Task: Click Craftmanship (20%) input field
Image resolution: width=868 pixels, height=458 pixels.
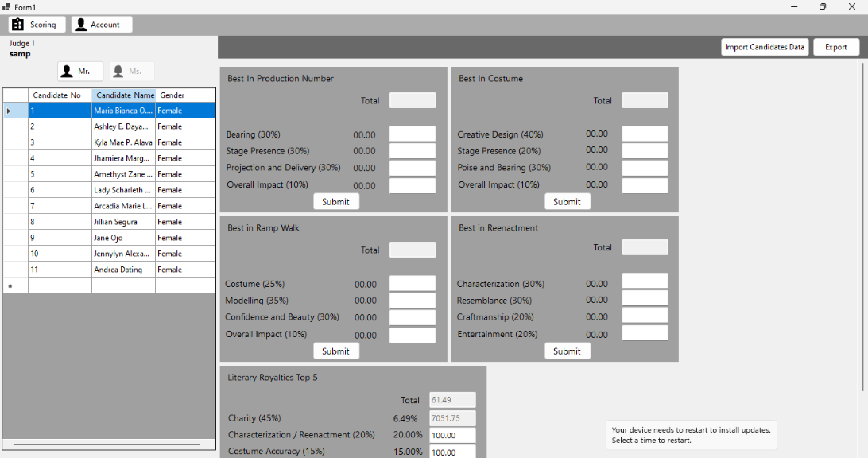Action: (645, 315)
